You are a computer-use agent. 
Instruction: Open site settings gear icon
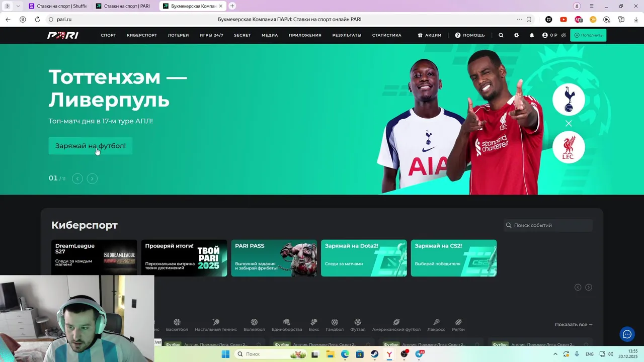point(516,35)
